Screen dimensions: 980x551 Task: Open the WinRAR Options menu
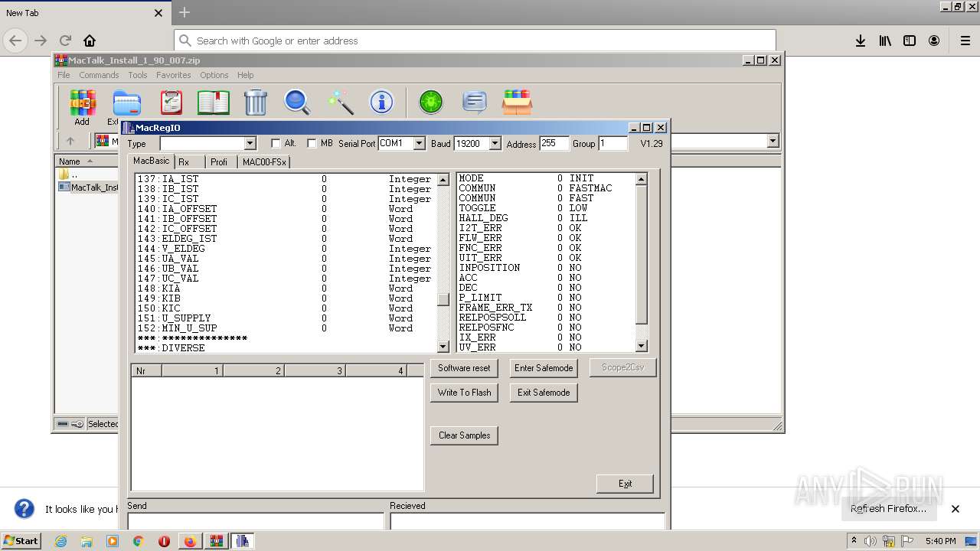click(x=214, y=75)
